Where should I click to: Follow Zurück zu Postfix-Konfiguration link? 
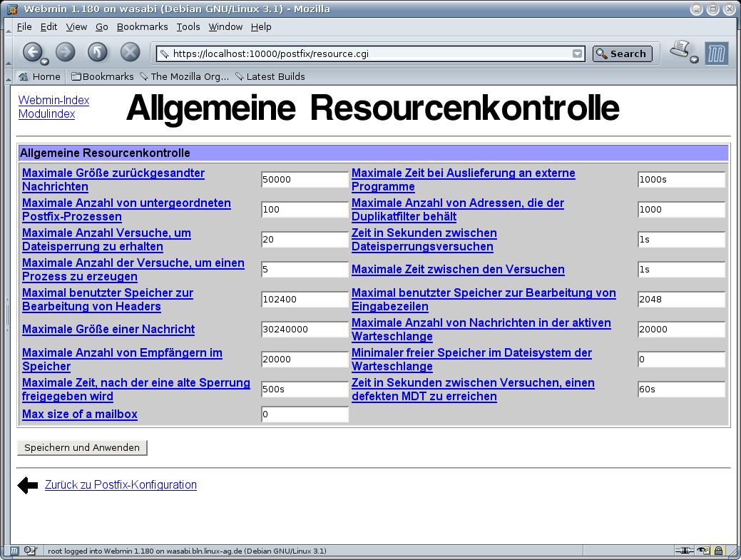point(121,485)
